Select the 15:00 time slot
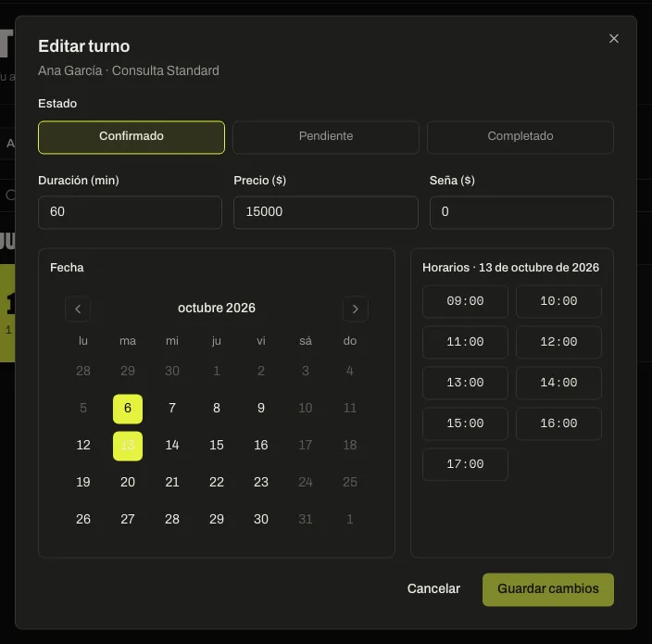 coord(465,423)
